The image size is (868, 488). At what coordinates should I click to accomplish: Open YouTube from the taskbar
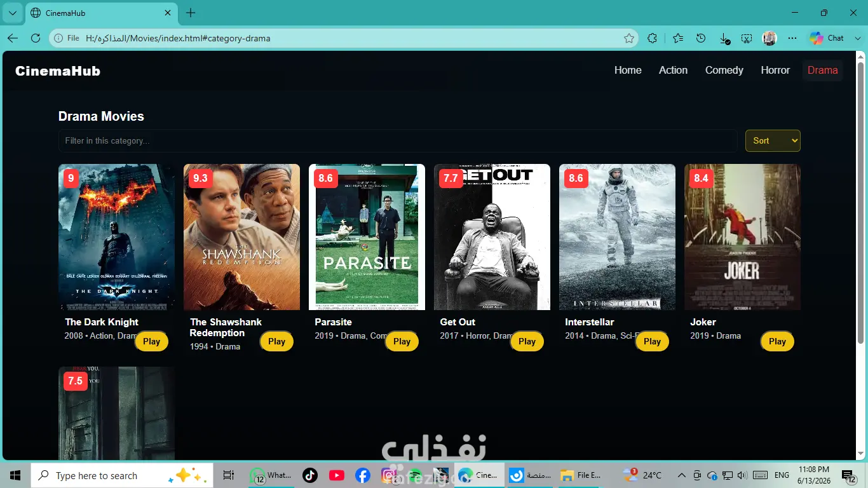pyautogui.click(x=336, y=475)
